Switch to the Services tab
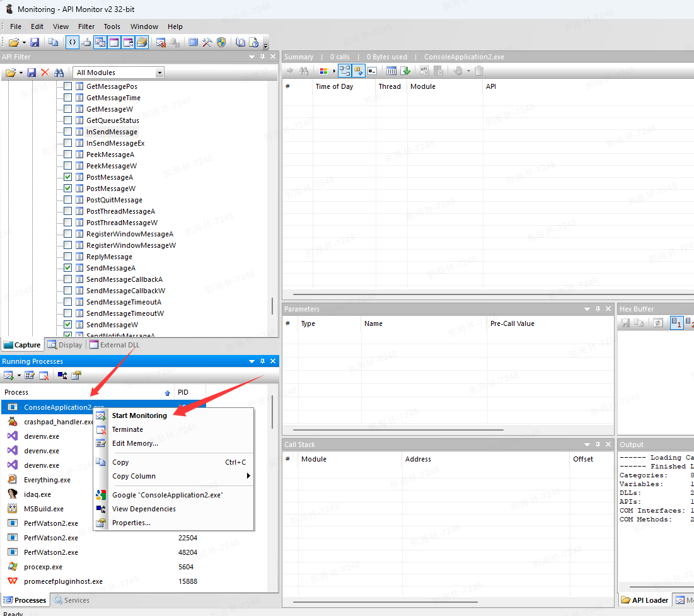The height and width of the screenshot is (616, 694). 71,600
